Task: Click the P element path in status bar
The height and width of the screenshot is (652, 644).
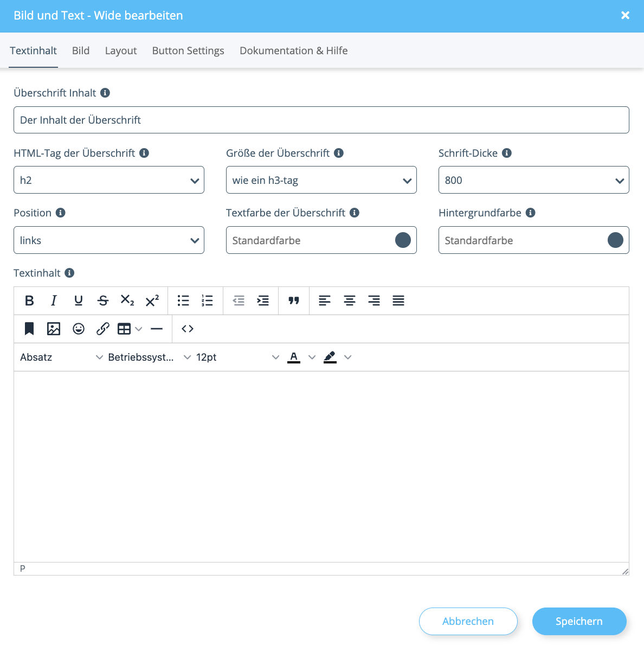Action: tap(23, 568)
